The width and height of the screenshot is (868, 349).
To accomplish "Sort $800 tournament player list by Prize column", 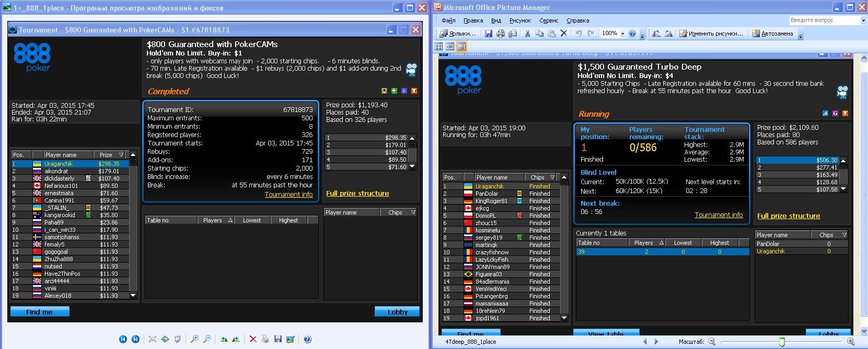I will tap(109, 155).
